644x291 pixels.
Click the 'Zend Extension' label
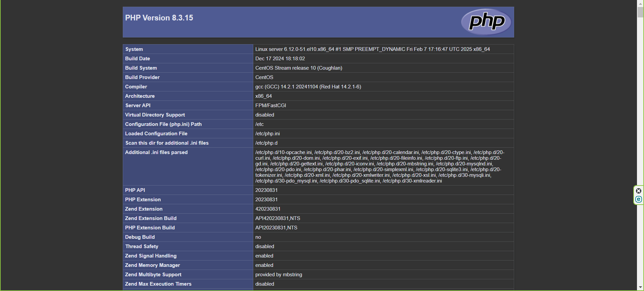[x=144, y=209]
